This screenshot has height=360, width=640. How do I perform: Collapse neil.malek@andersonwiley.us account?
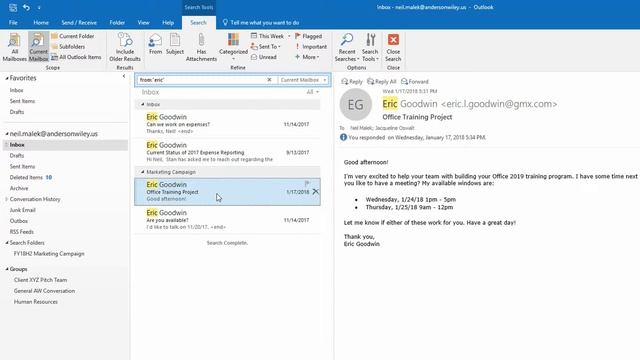coord(7,134)
